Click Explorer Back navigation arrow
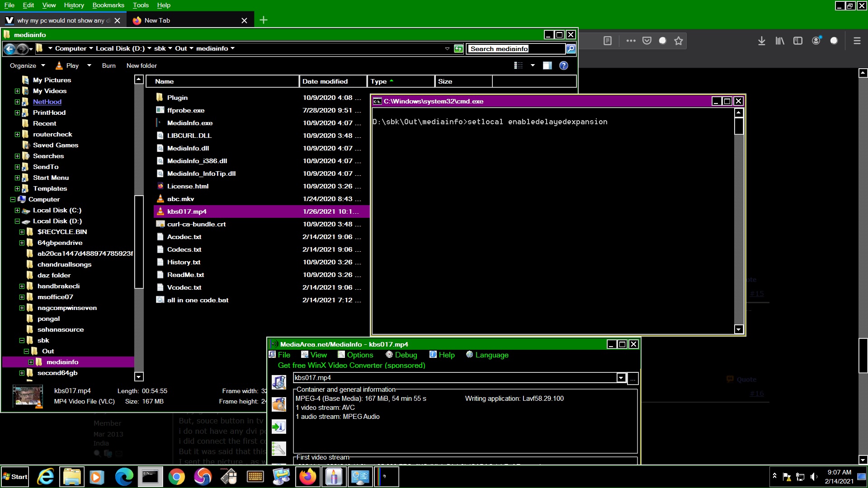 pos(9,49)
